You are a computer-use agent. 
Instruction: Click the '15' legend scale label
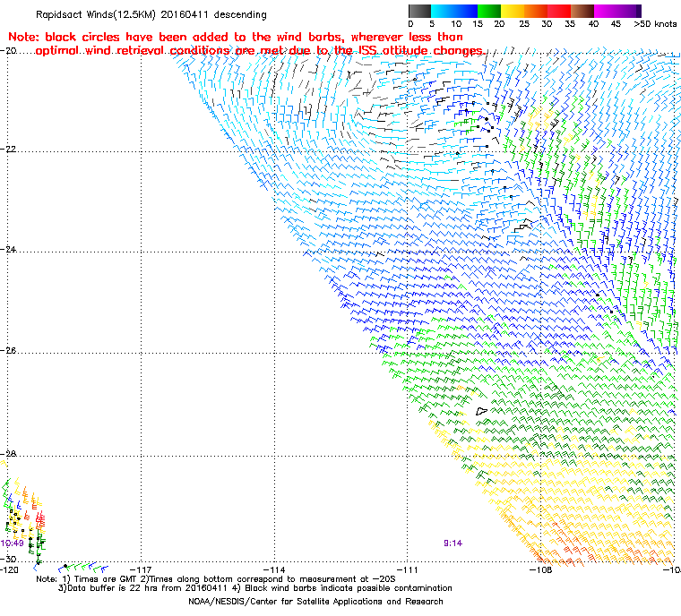point(478,24)
